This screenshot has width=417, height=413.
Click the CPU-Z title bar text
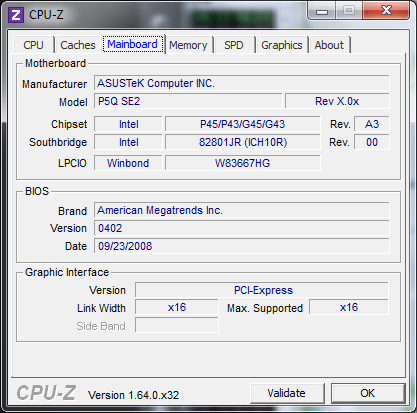point(46,15)
